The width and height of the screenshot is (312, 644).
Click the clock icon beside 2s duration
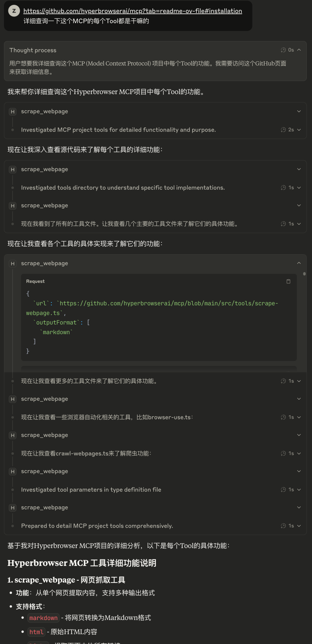point(283,130)
